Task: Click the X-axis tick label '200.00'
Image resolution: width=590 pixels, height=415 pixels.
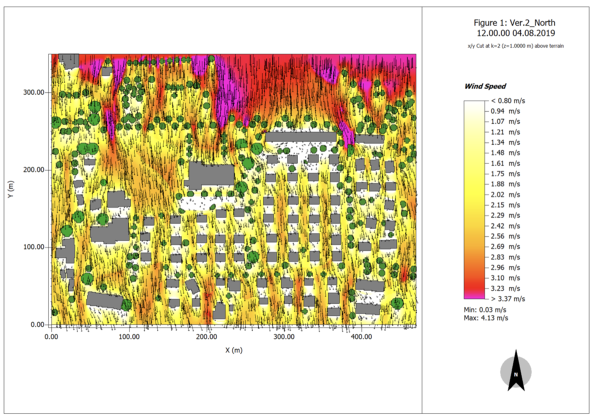Action: 207,336
